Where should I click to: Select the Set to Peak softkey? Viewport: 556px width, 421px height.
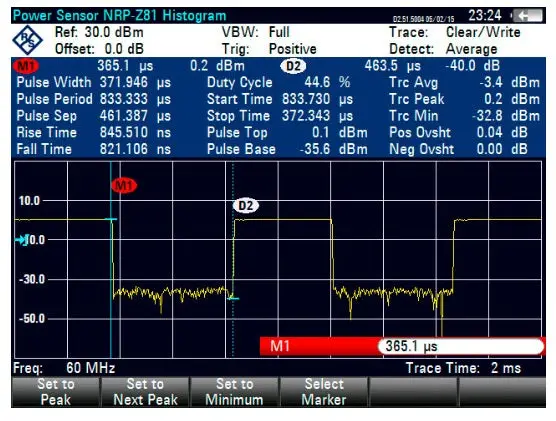[56, 392]
